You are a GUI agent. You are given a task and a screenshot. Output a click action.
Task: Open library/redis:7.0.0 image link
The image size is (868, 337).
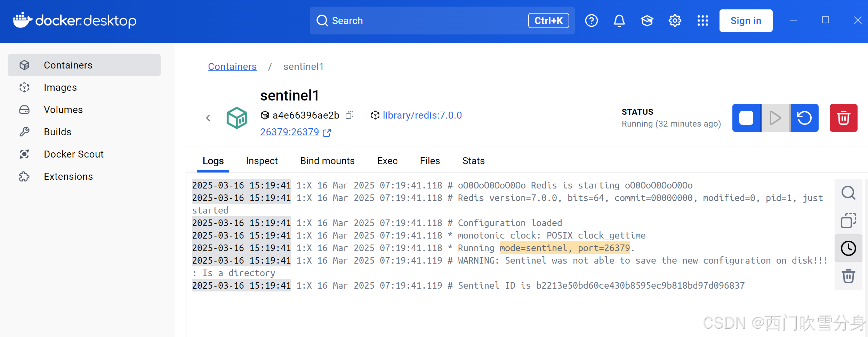(x=422, y=115)
